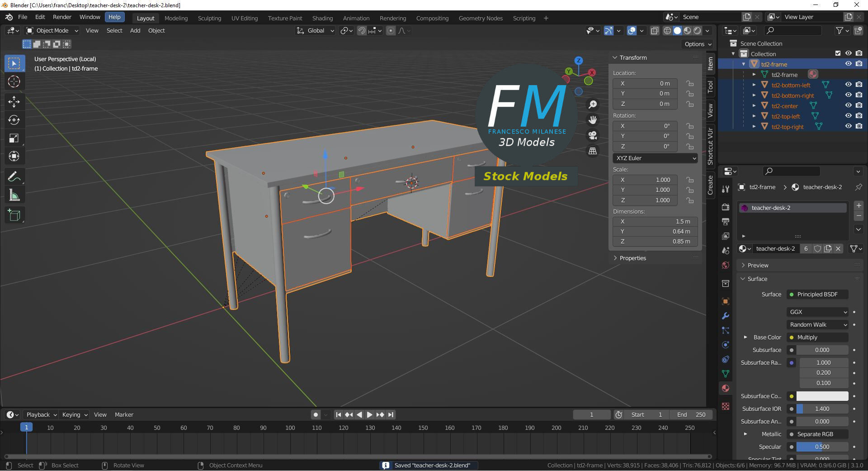This screenshot has height=471, width=868.
Task: Choose the Select Box tool
Action: point(14,63)
